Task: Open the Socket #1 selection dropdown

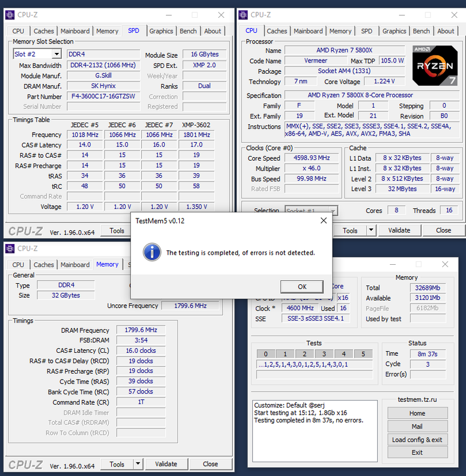Action: 333,211
